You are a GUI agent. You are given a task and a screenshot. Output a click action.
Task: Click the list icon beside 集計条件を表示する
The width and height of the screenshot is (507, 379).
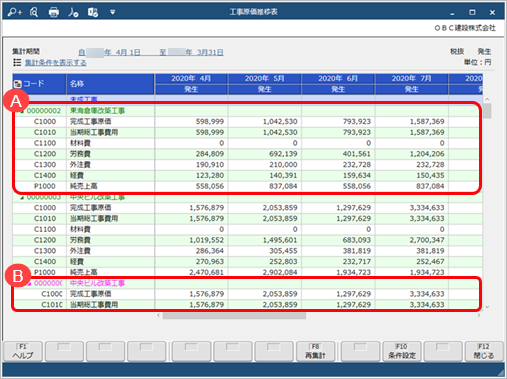click(x=17, y=62)
